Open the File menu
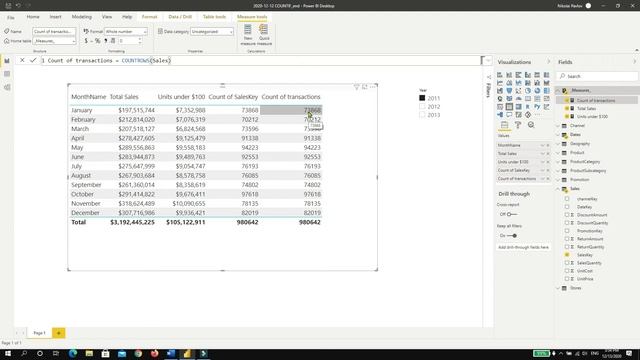 [11, 17]
